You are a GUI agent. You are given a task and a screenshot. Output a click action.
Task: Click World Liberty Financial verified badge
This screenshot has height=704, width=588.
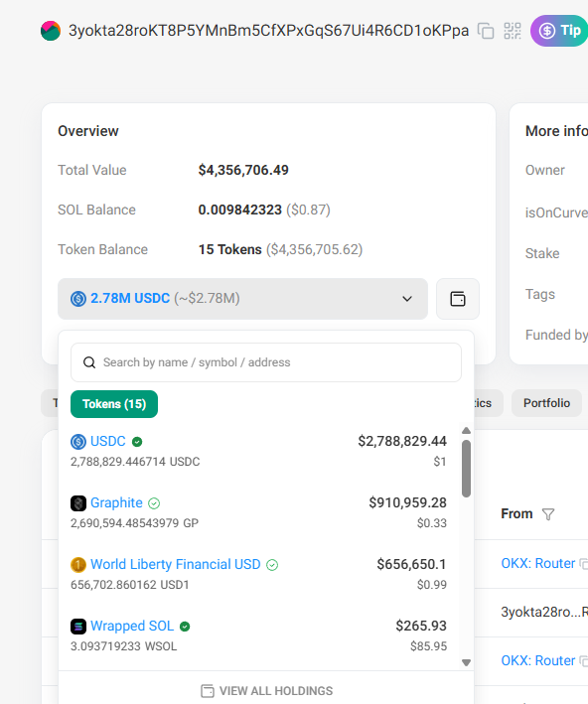click(x=272, y=565)
